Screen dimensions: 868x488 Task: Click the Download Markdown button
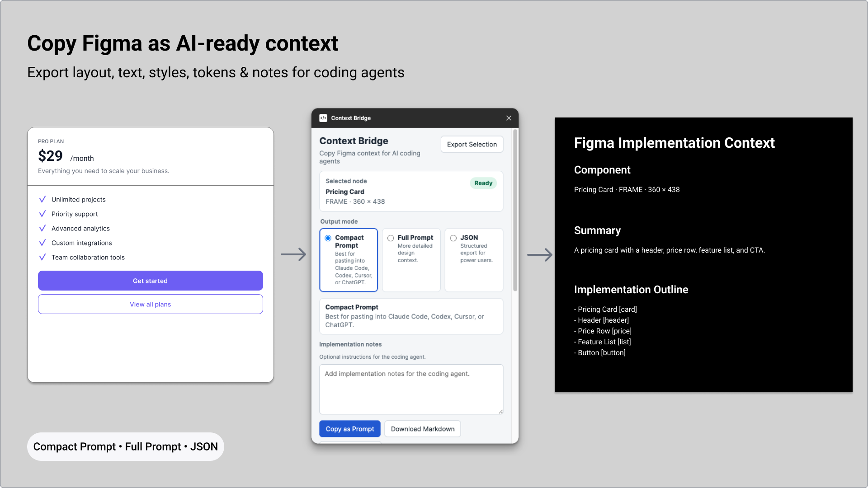coord(423,429)
